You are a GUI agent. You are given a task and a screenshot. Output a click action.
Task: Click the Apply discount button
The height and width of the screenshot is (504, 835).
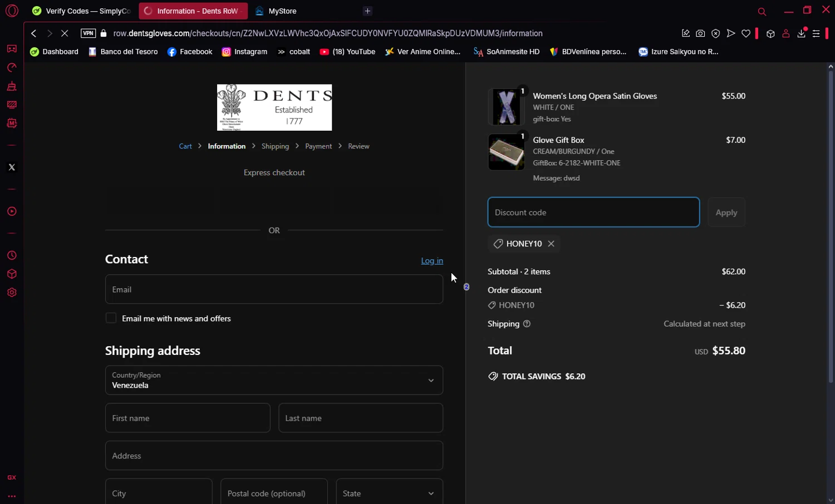point(726,213)
